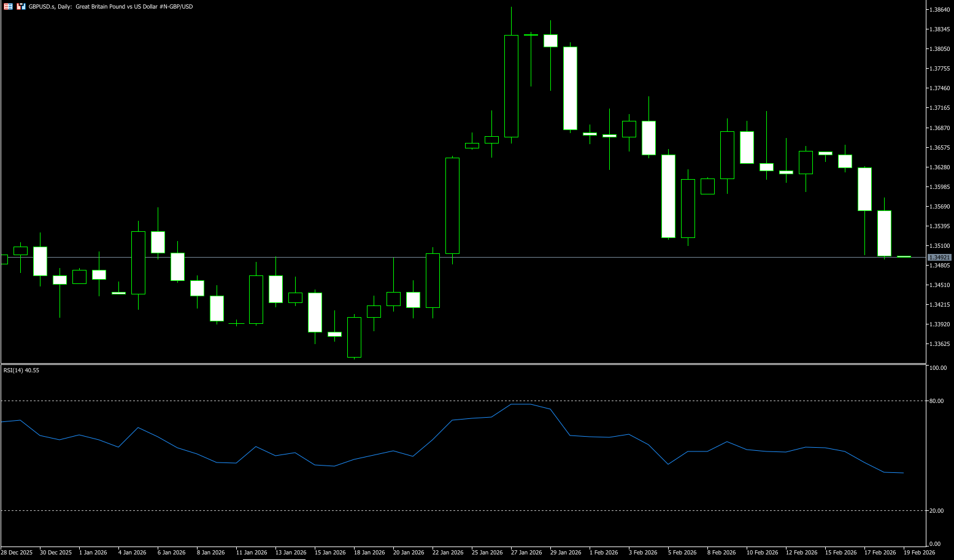Open the One Click Trading panel icon
The image size is (954, 560).
(21, 7)
